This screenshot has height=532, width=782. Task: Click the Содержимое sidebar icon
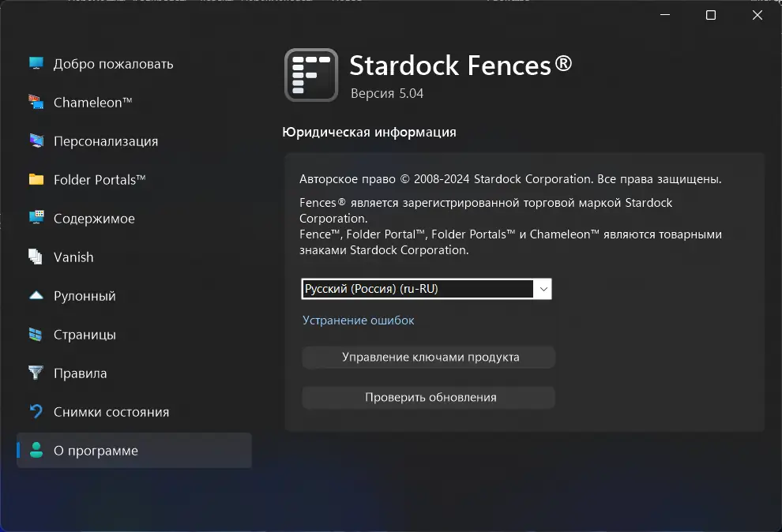click(x=36, y=218)
